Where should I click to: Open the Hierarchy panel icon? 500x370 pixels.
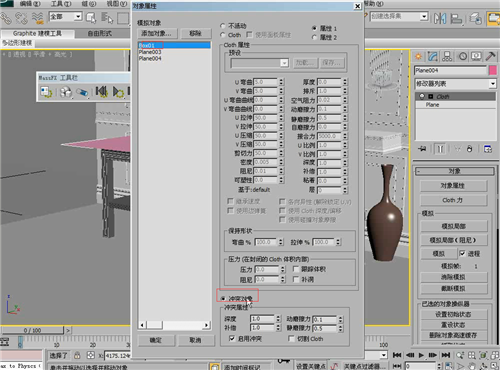pyautogui.click(x=447, y=56)
